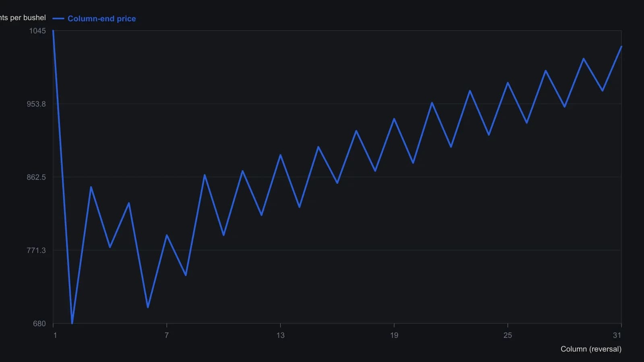Select x-axis tick label 25
The height and width of the screenshot is (362, 644).
508,335
